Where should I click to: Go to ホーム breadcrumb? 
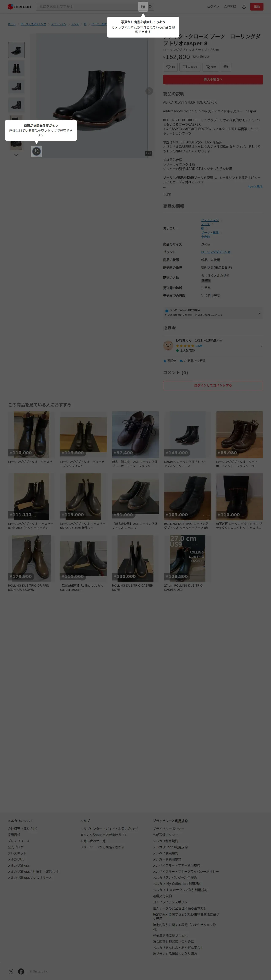point(12,24)
